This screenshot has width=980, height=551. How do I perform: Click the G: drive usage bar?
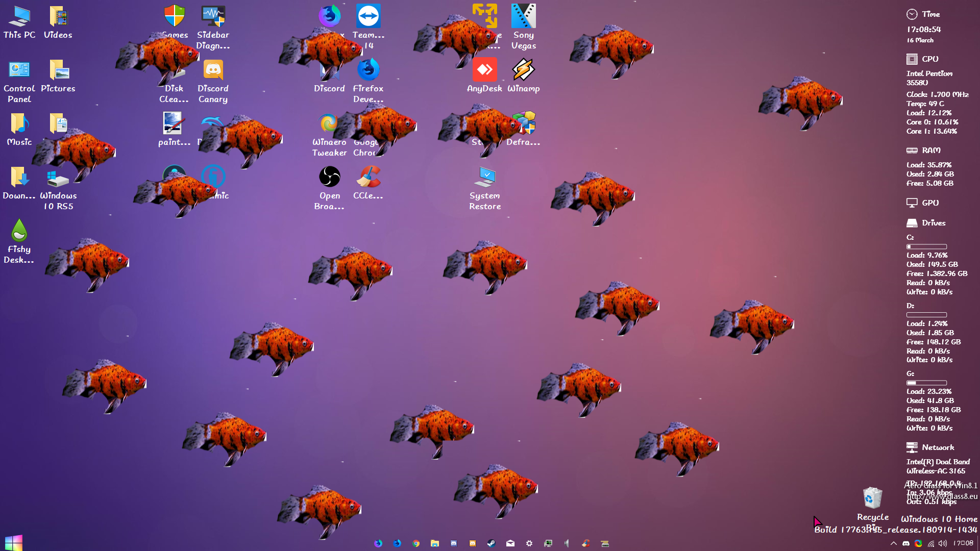pos(926,383)
